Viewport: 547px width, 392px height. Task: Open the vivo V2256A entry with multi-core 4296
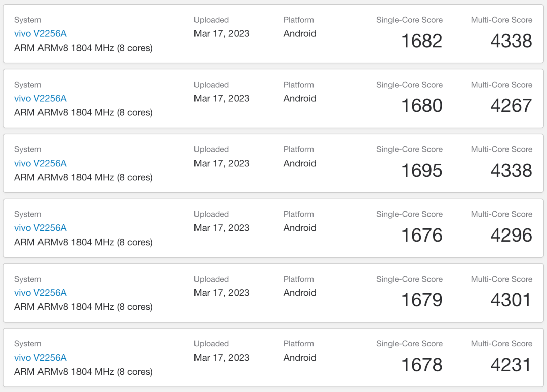[x=41, y=228]
